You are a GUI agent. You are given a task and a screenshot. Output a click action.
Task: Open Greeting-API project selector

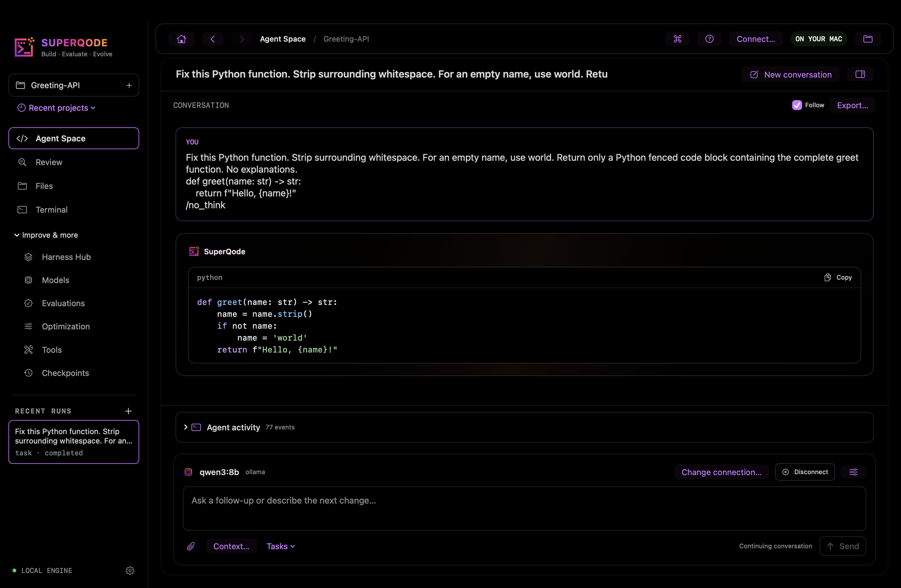pyautogui.click(x=74, y=85)
